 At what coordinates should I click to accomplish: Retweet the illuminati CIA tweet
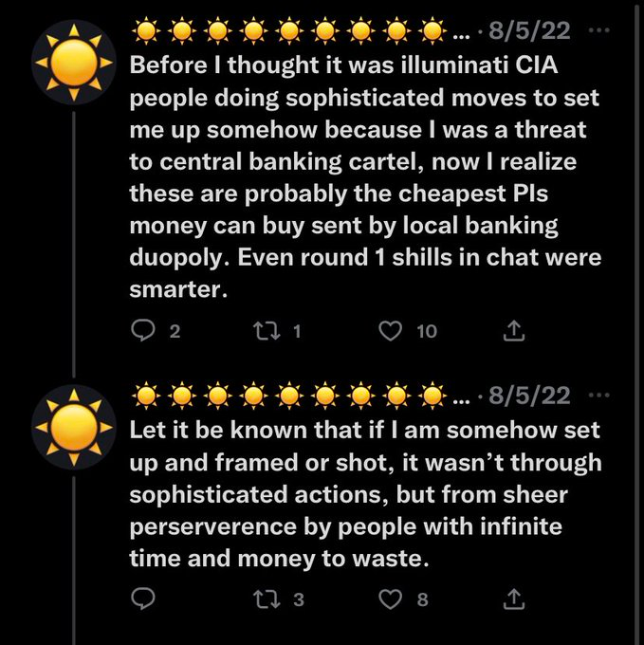point(267,330)
